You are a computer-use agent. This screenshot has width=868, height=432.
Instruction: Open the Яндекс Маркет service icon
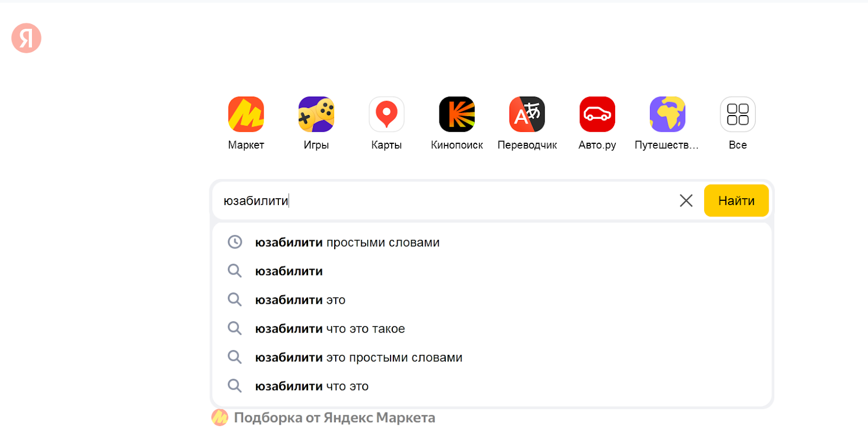point(246,114)
